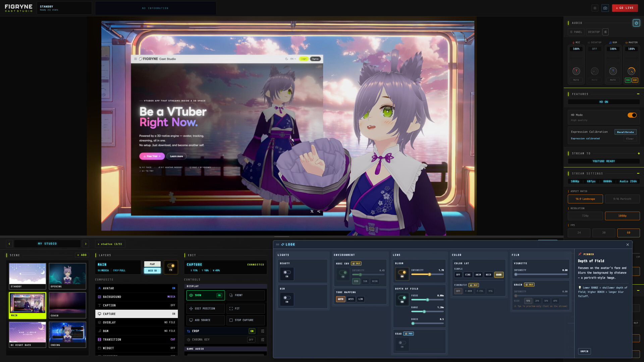Select ACES tone mapping
644x362 pixels.
coord(351,299)
